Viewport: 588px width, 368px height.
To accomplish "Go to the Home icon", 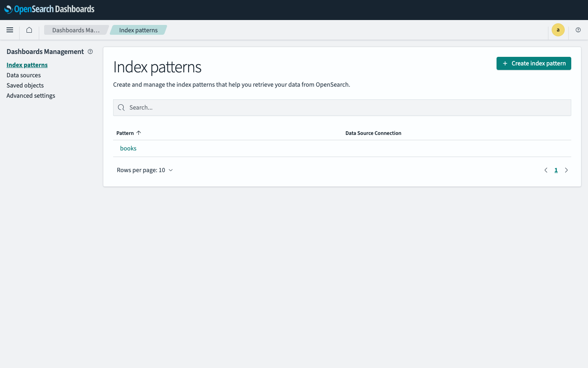I will [29, 30].
